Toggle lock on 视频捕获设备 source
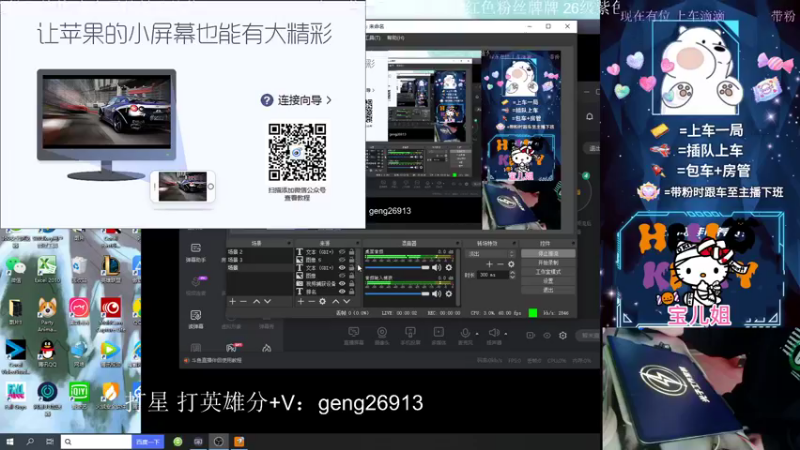 (x=352, y=284)
